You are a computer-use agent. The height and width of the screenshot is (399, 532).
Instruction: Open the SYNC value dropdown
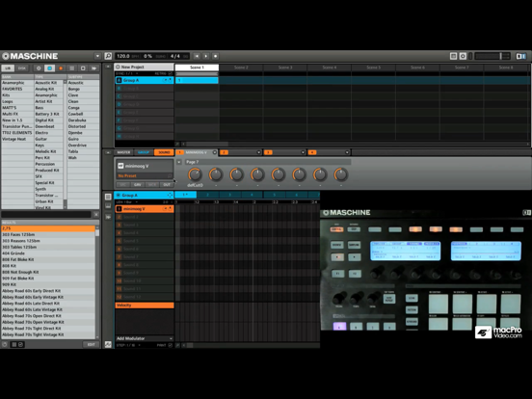[x=127, y=73]
